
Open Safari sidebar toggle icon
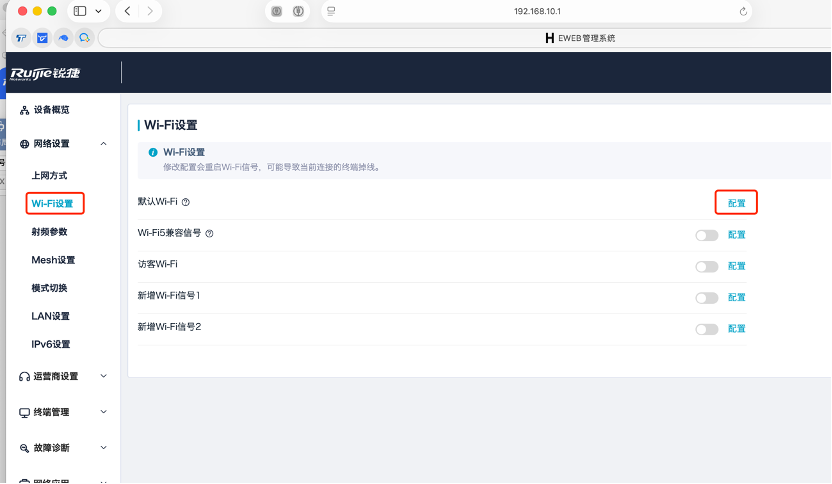80,11
